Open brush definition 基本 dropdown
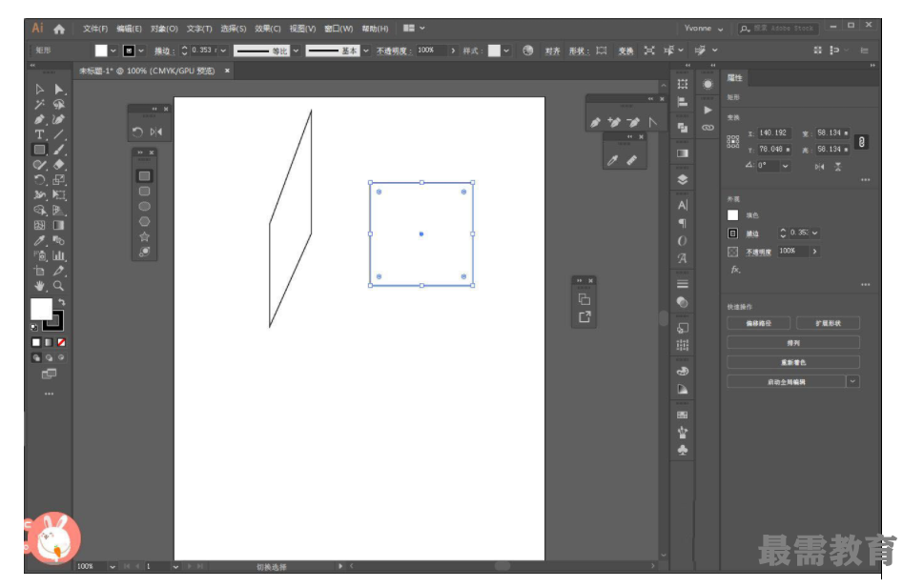 (x=366, y=51)
